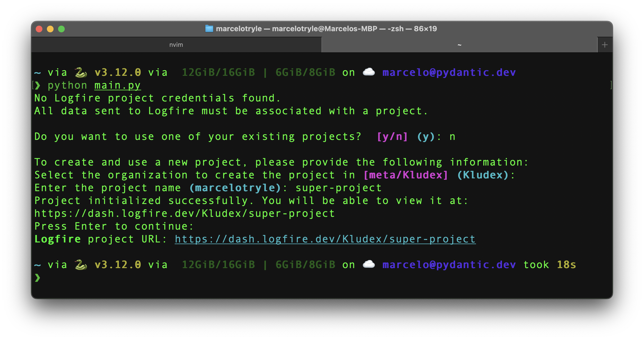Click 'Project initialized successfully' line
644x340 pixels.
(x=251, y=201)
